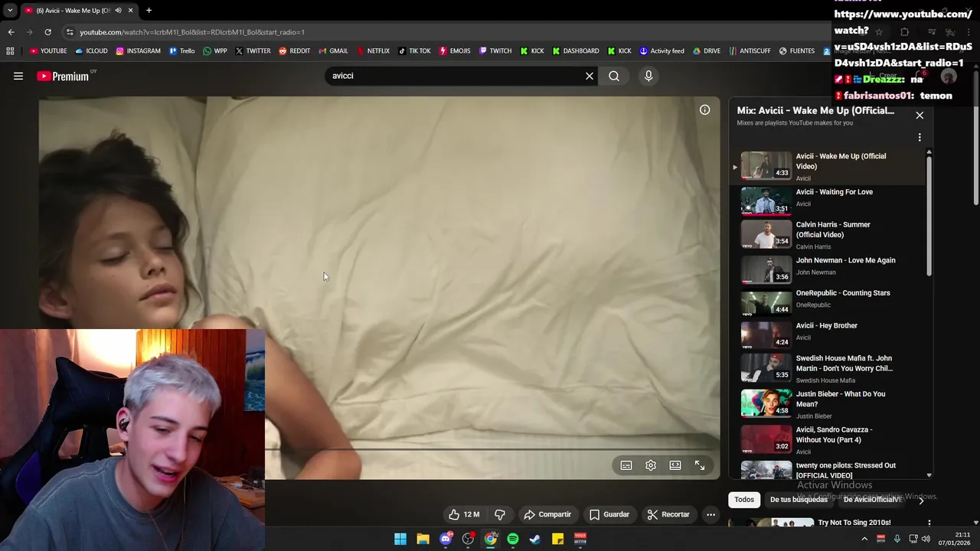
Task: Play Avicii - Waiting For Love
Action: point(827,201)
